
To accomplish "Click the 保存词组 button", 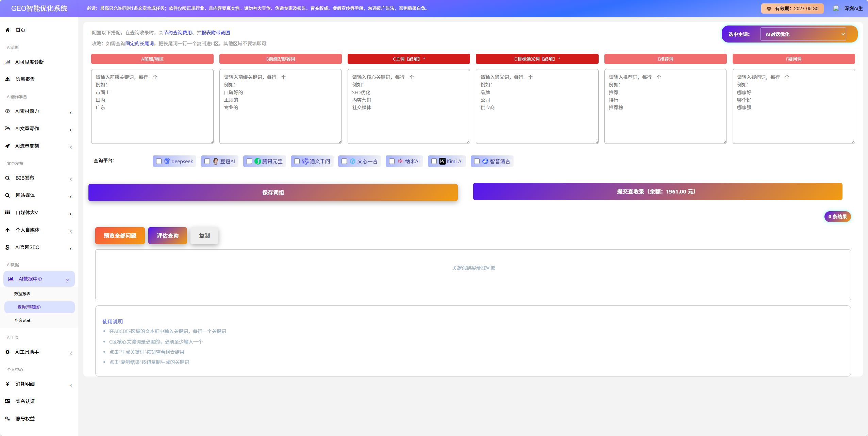I will (273, 192).
